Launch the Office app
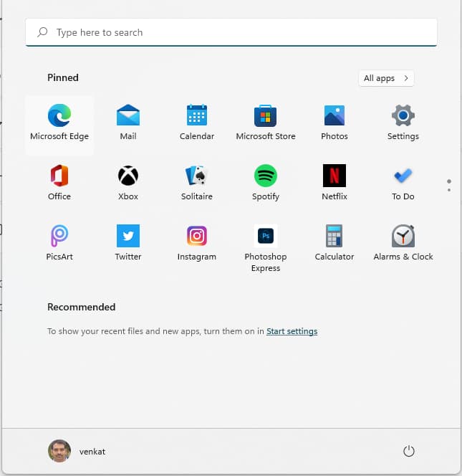Image resolution: width=462 pixels, height=476 pixels. click(x=59, y=183)
